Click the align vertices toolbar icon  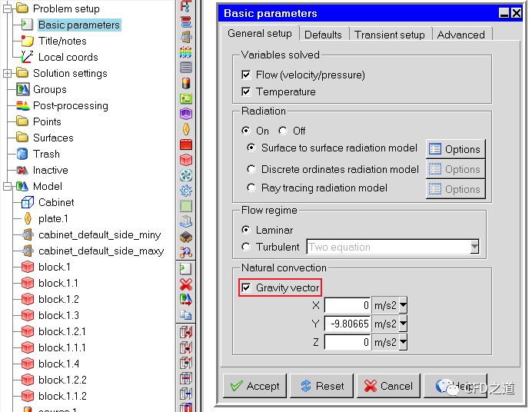(x=186, y=363)
